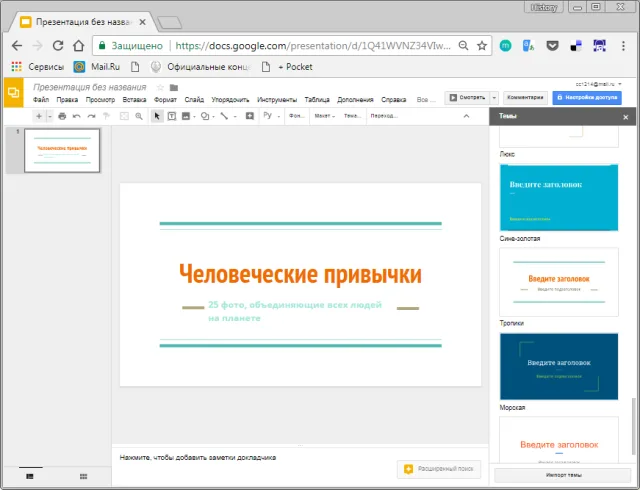Click the Комментарии button
Image resolution: width=640 pixels, height=490 pixels.
coord(525,98)
